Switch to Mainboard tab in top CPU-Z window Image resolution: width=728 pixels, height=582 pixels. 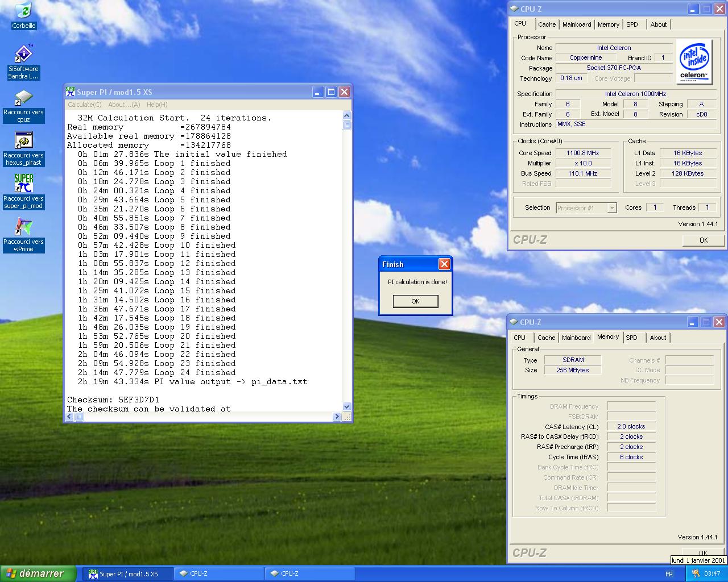tap(577, 24)
